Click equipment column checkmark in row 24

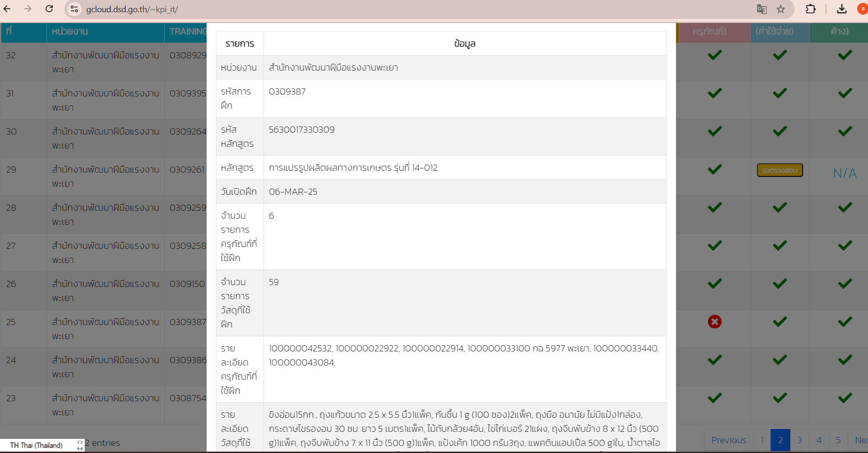[715, 360]
